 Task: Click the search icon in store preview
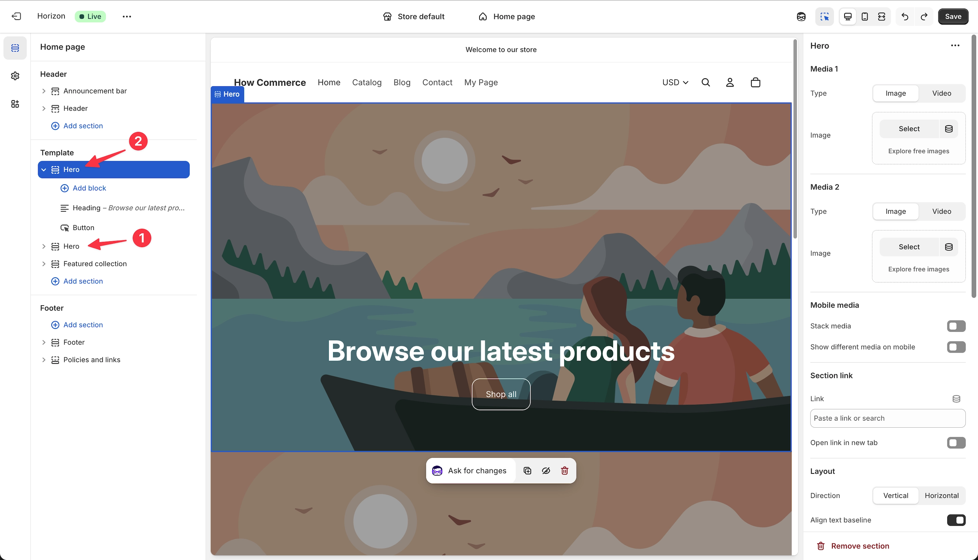tap(706, 82)
